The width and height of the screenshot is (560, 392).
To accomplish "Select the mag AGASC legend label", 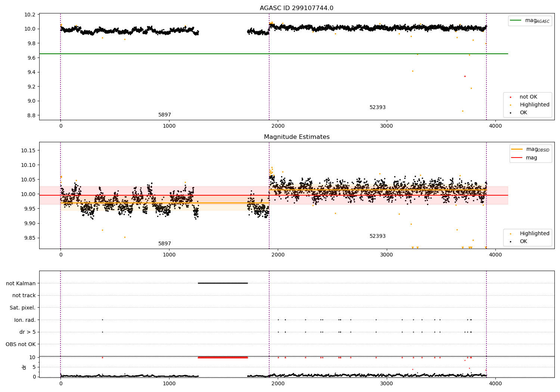I will [x=537, y=21].
